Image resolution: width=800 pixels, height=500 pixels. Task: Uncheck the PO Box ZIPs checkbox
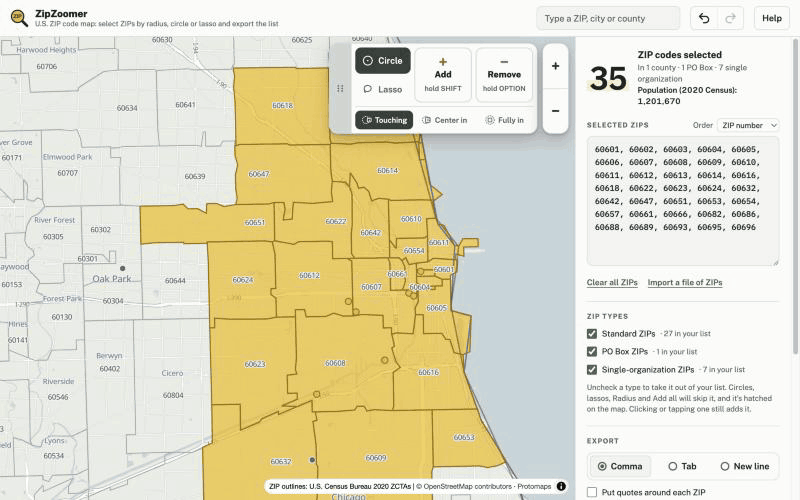click(592, 352)
